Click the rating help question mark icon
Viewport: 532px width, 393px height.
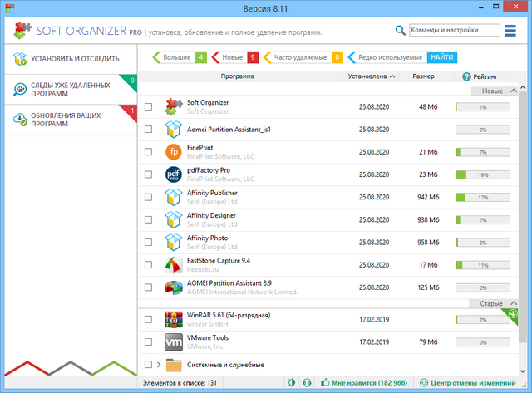pos(466,76)
